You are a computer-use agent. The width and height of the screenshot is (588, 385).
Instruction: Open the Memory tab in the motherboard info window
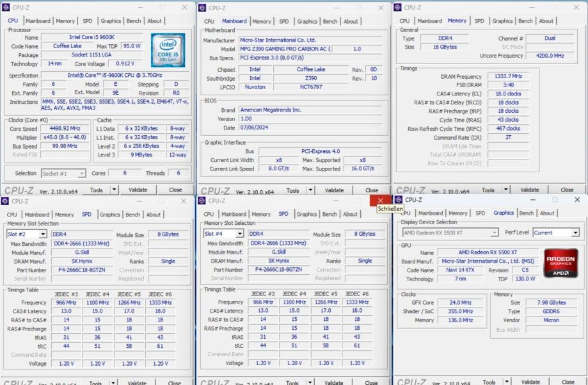pos(262,21)
